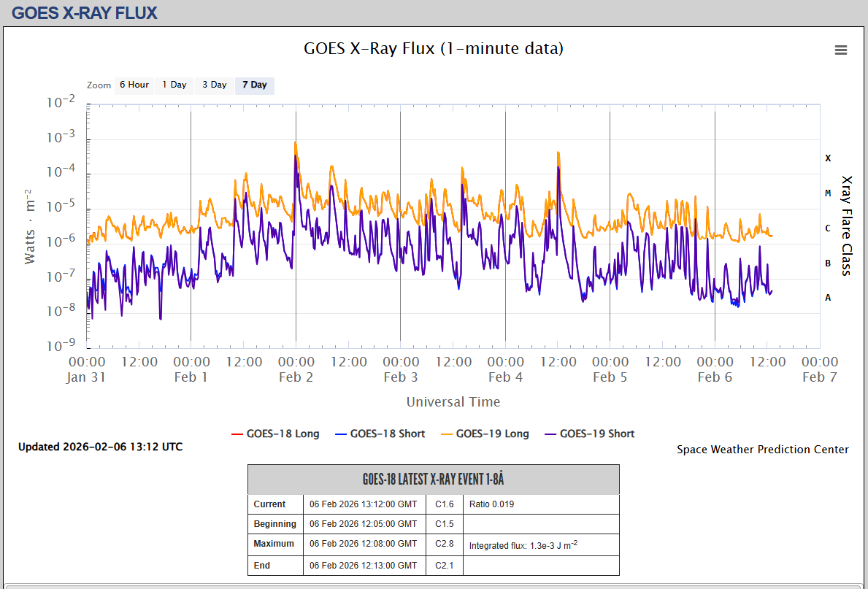Choose the 7 Day zoom option

tap(255, 85)
